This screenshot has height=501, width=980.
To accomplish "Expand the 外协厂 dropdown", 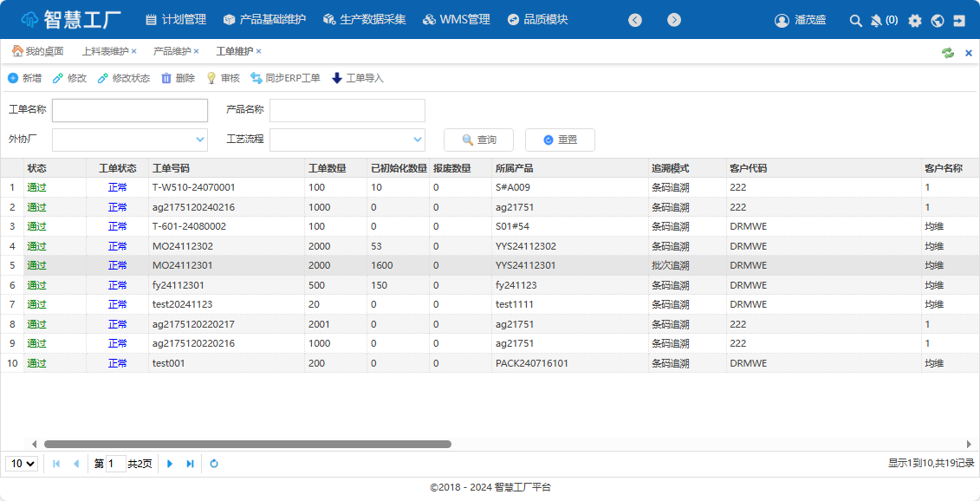I will pos(199,140).
